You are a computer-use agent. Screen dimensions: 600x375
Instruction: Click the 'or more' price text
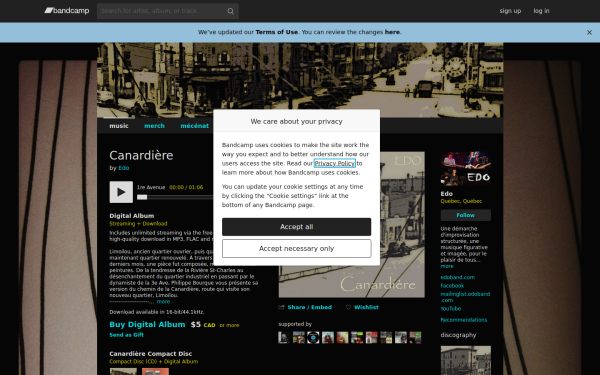click(x=229, y=326)
